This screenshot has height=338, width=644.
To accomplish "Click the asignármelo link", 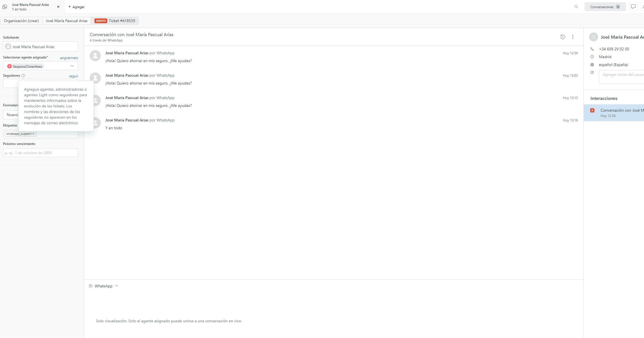I will tap(69, 58).
